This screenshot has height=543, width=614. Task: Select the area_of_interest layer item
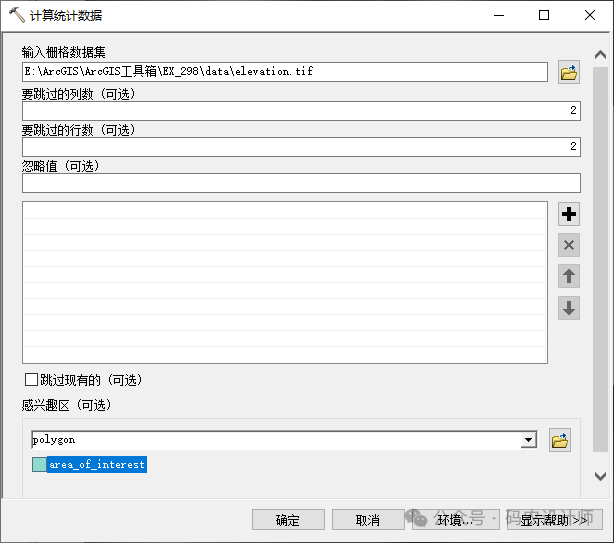(x=96, y=465)
